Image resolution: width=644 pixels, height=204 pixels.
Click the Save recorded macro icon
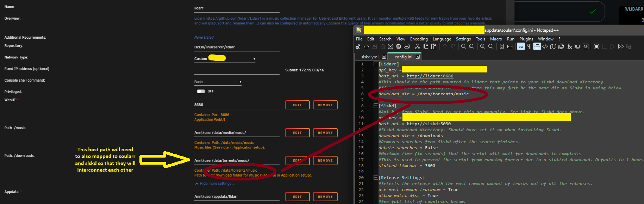[x=629, y=46]
